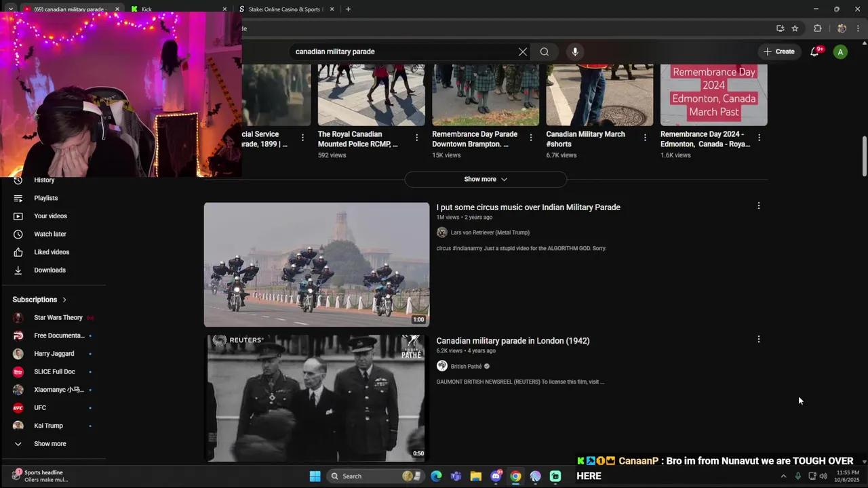The height and width of the screenshot is (488, 868).
Task: Open options for Canadian parade in London video
Action: pos(759,340)
